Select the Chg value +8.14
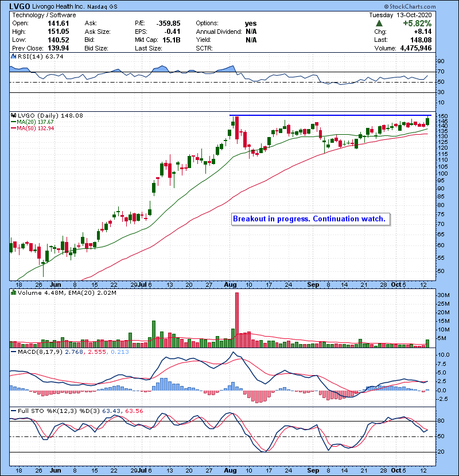This screenshot has height=476, width=459. [422, 32]
